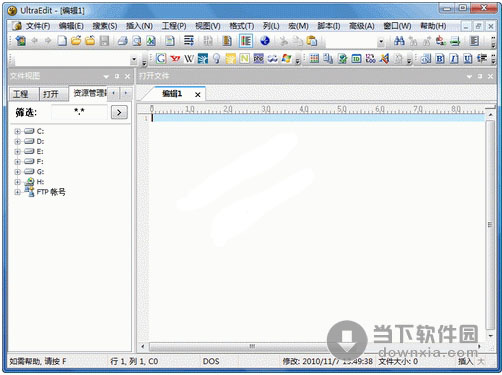
Task: Apply underline tag with the U icon
Action: coord(468,59)
